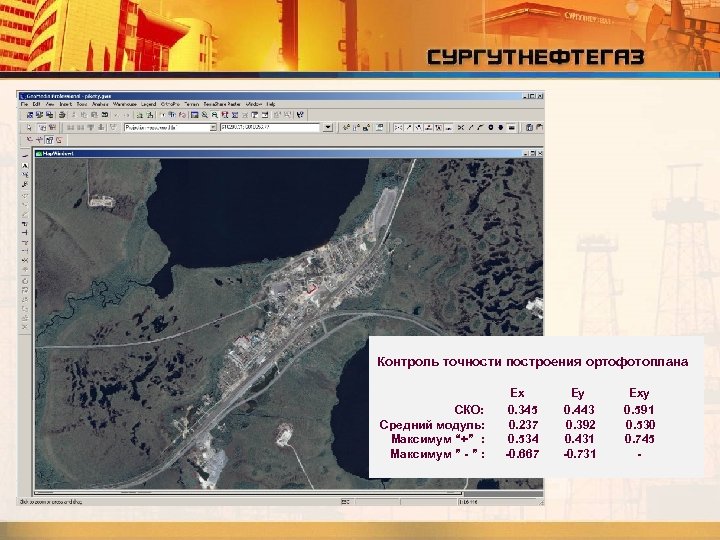720x540 pixels.
Task: Open the File menu
Action: click(24, 104)
